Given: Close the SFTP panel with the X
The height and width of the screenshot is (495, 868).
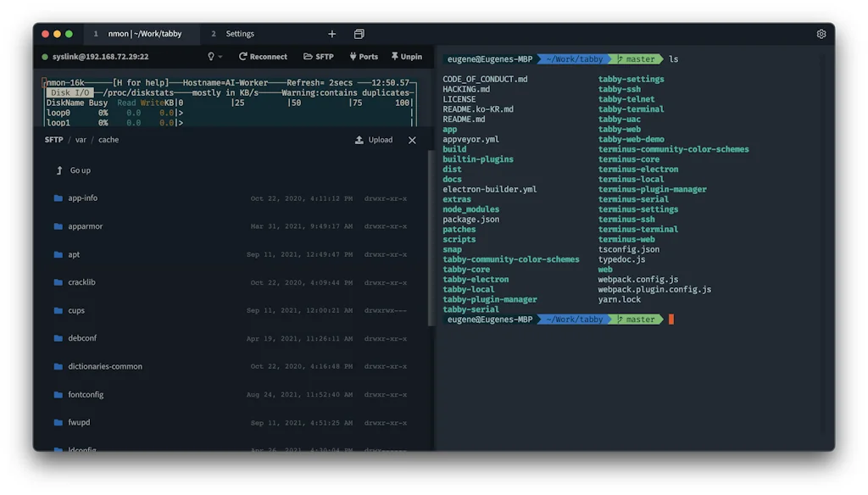Looking at the screenshot, I should (x=413, y=140).
